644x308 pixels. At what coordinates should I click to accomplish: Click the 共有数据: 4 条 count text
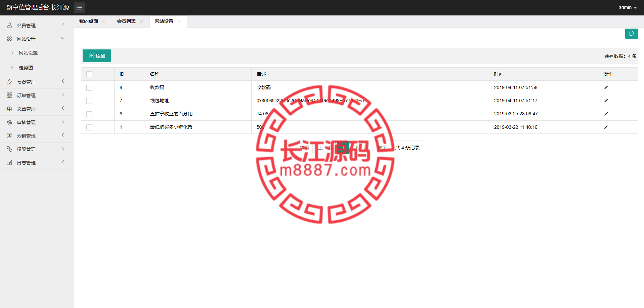point(620,56)
